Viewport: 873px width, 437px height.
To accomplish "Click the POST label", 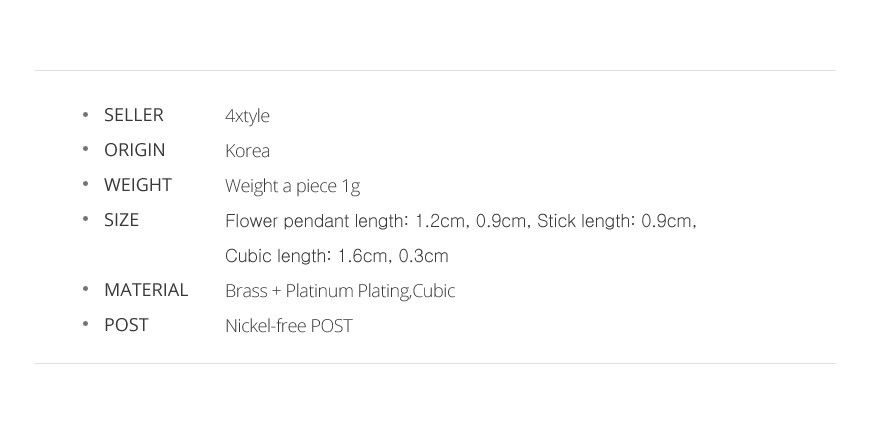I will coord(126,326).
